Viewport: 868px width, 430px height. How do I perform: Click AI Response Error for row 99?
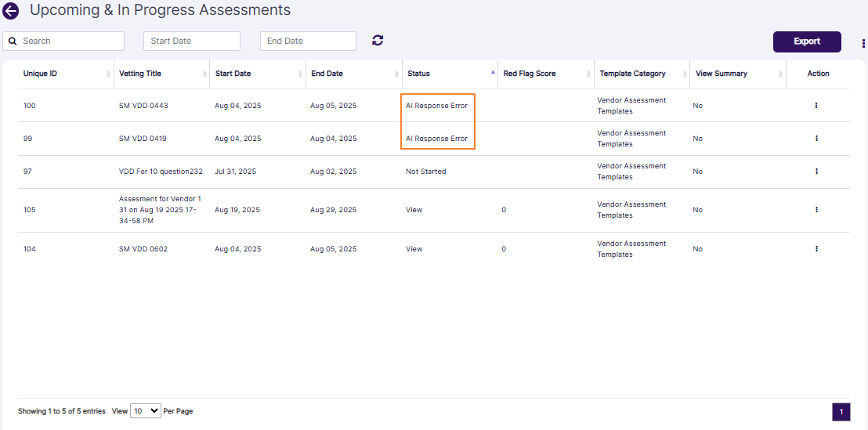[437, 139]
